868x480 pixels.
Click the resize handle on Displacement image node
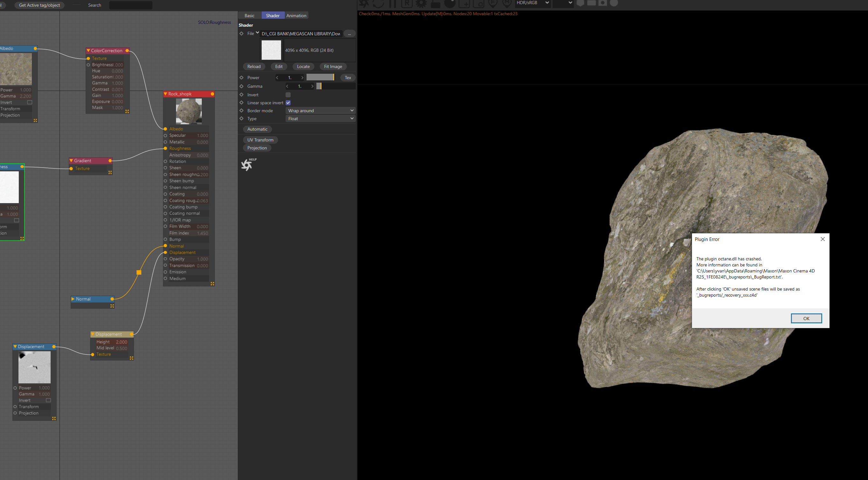[54, 418]
